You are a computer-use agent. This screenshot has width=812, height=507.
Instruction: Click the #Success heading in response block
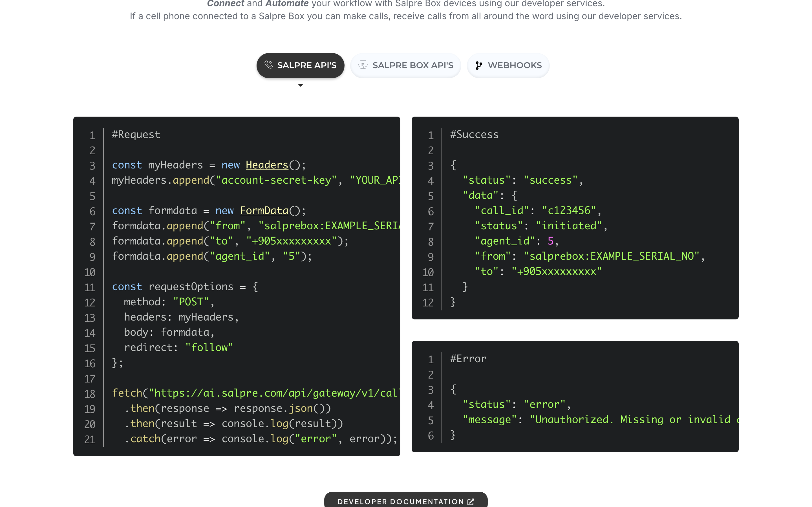(474, 134)
